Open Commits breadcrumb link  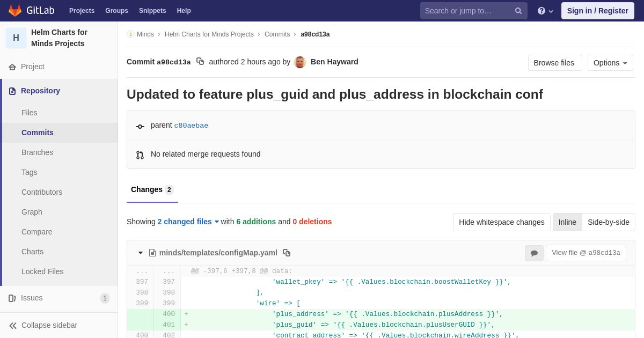277,34
